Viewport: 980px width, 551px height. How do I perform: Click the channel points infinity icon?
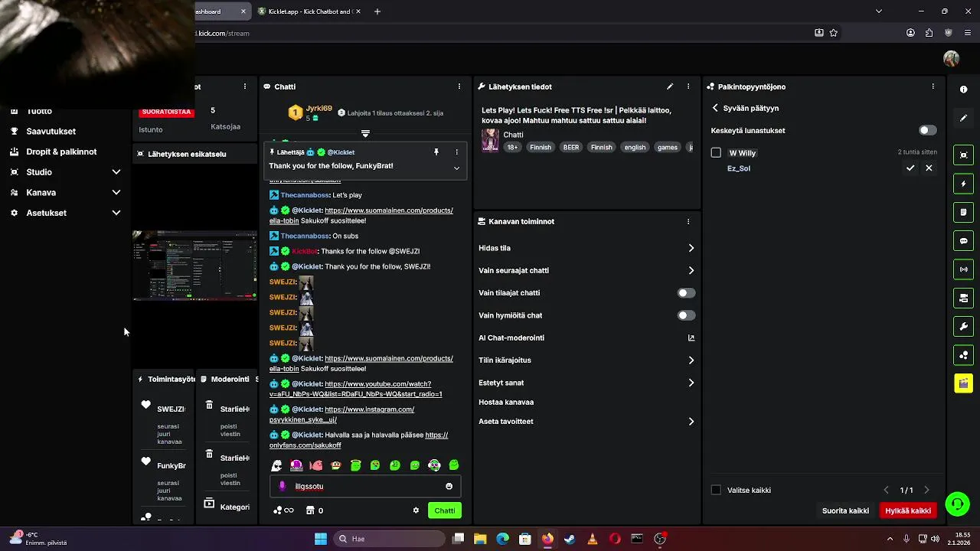coord(283,510)
